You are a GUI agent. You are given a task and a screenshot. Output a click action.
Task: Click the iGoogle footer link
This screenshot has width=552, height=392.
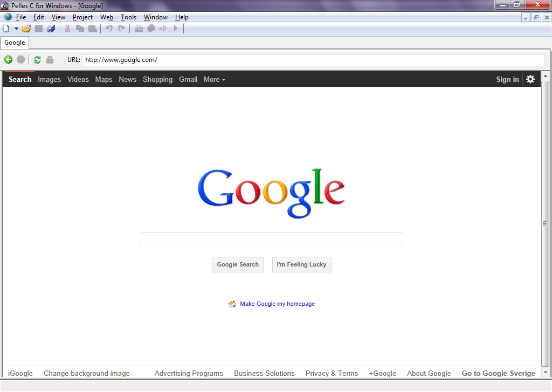click(x=20, y=373)
